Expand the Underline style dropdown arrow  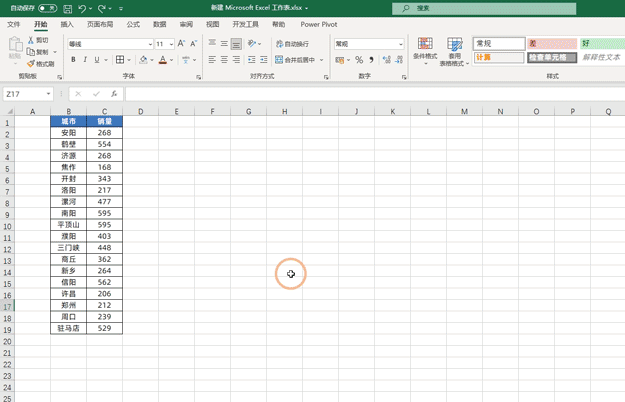(x=106, y=60)
